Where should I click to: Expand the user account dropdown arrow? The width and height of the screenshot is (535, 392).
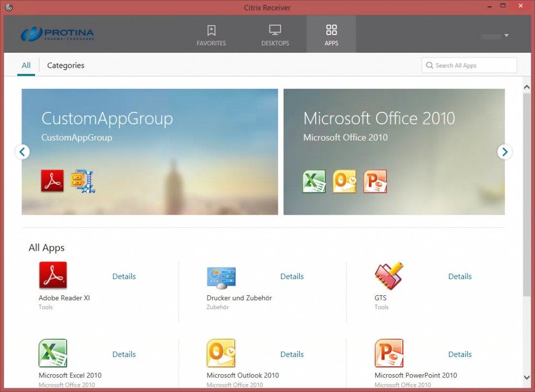point(506,36)
